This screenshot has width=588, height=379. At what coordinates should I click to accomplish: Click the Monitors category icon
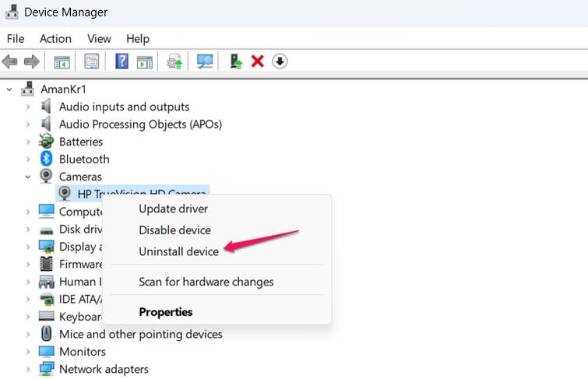pos(47,351)
